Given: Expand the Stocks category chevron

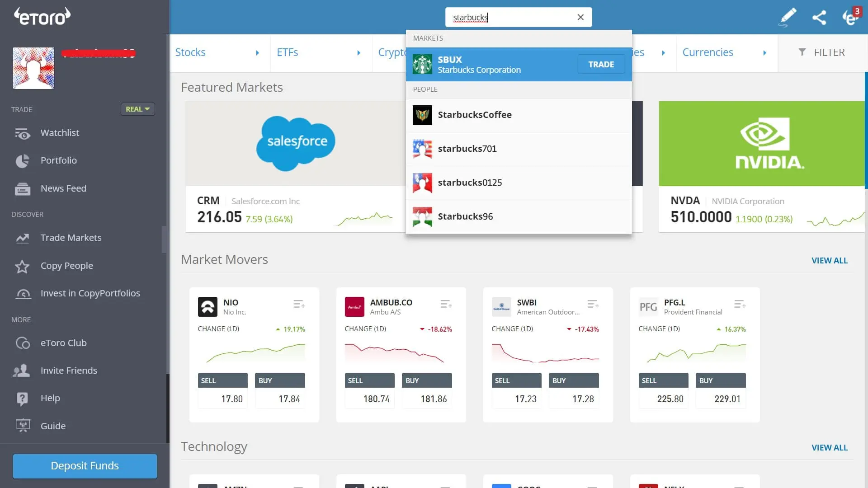Looking at the screenshot, I should 258,53.
